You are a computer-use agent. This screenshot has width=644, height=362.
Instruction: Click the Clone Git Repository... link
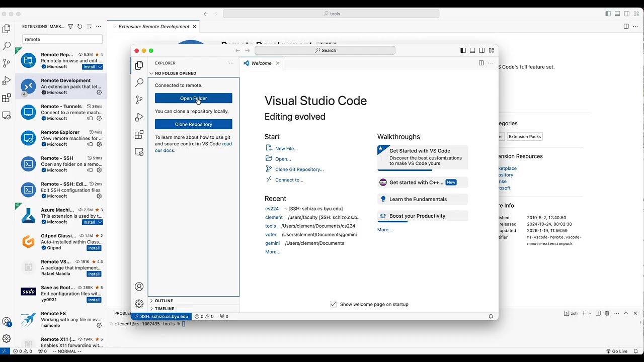click(299, 169)
